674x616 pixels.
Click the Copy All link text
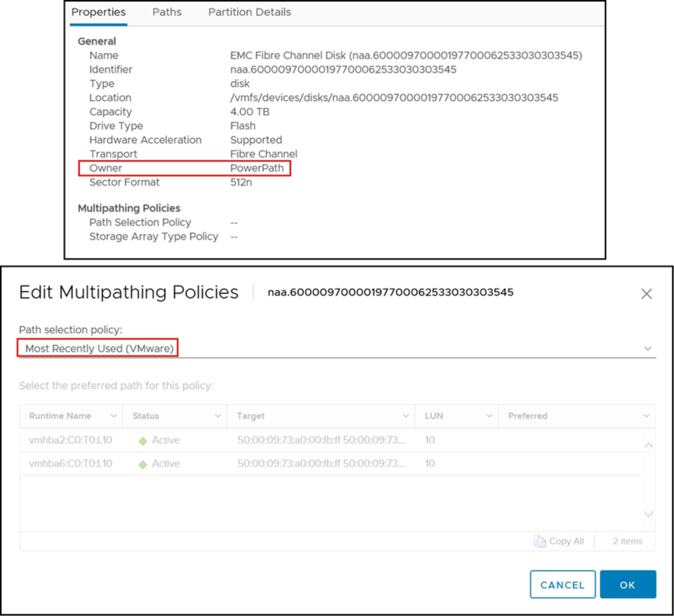(x=566, y=541)
